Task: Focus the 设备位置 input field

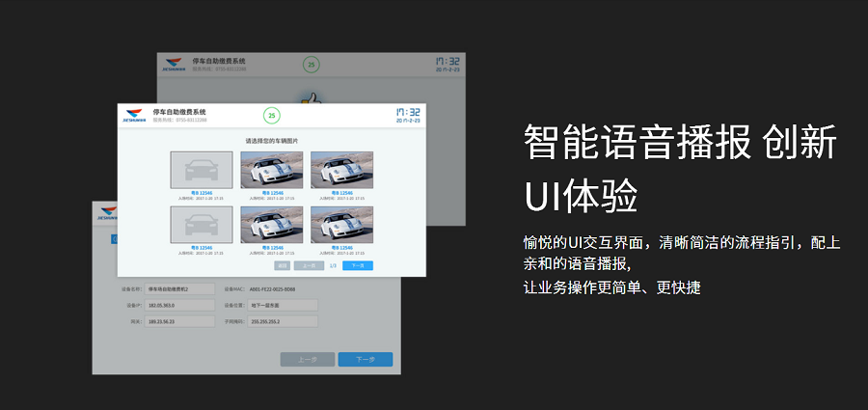Action: point(283,305)
